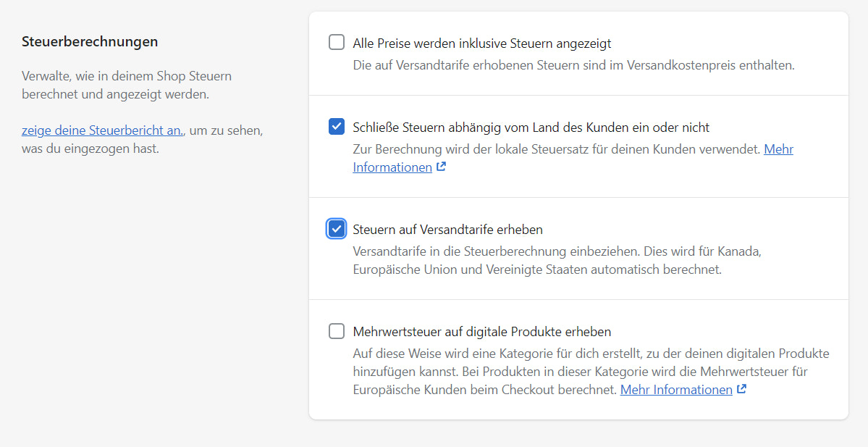The image size is (868, 447).
Task: Click paragraph 'Verwalte, wie in deinem Shop Steuern'
Action: click(x=127, y=76)
